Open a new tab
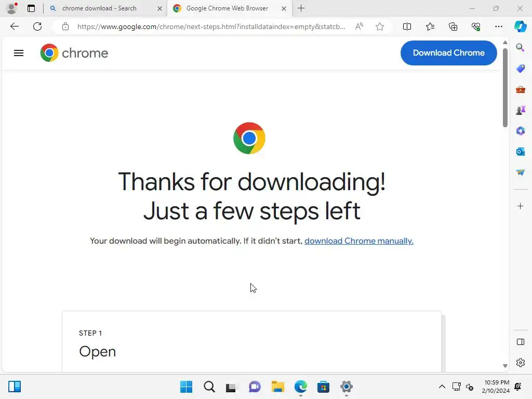Viewport: 532px width, 399px height. tap(301, 8)
